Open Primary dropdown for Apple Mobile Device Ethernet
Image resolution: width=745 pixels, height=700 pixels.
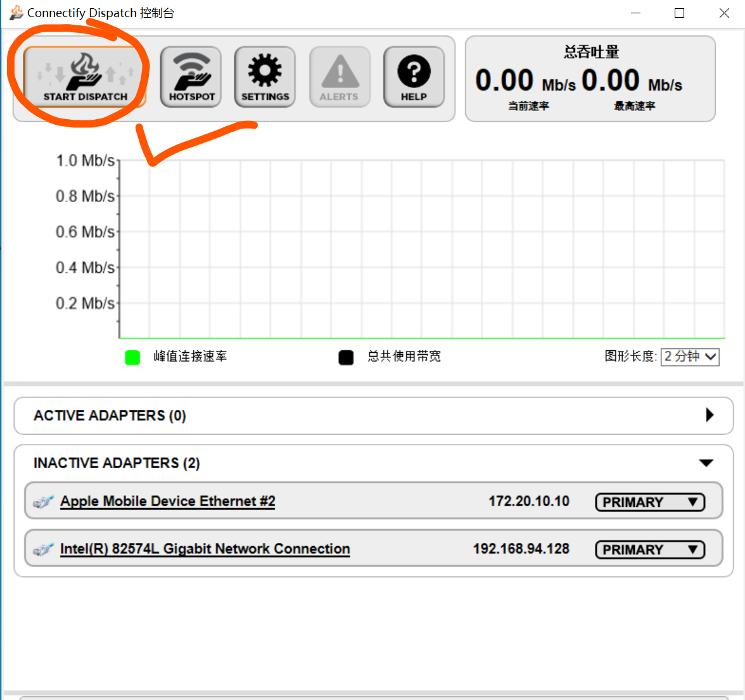650,502
